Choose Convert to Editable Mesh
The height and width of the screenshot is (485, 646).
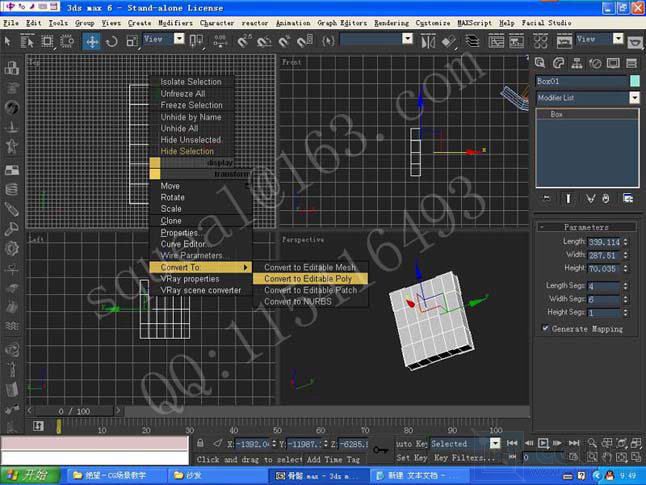(x=310, y=267)
